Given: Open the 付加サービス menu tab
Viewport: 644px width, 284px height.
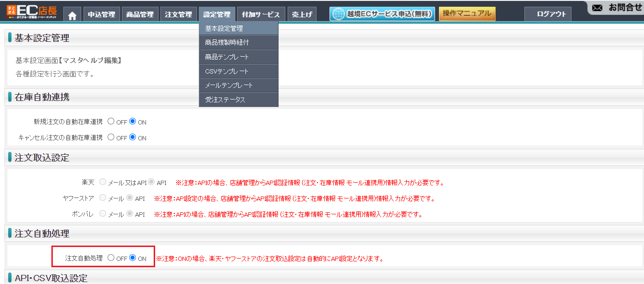Looking at the screenshot, I should pyautogui.click(x=261, y=15).
